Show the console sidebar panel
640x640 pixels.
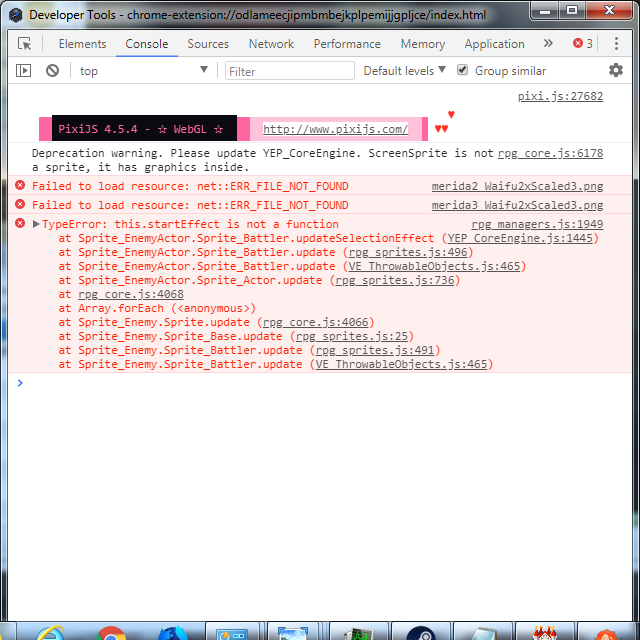tap(23, 71)
